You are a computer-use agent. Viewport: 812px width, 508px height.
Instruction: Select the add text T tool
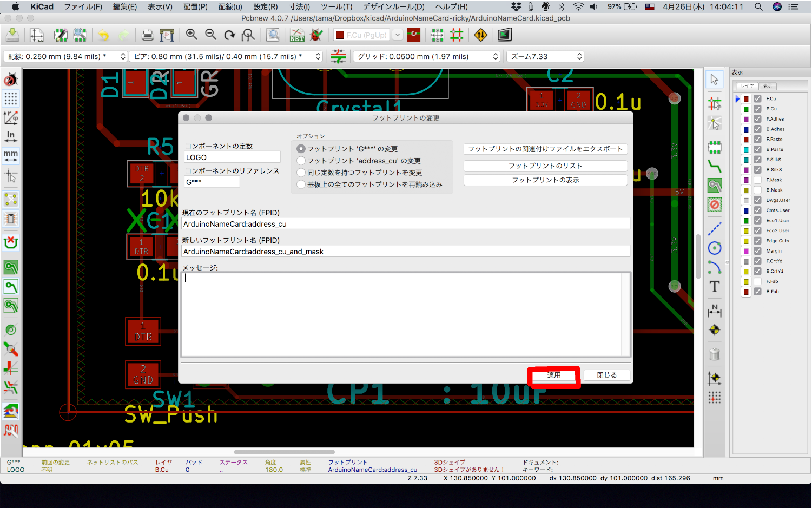(715, 287)
